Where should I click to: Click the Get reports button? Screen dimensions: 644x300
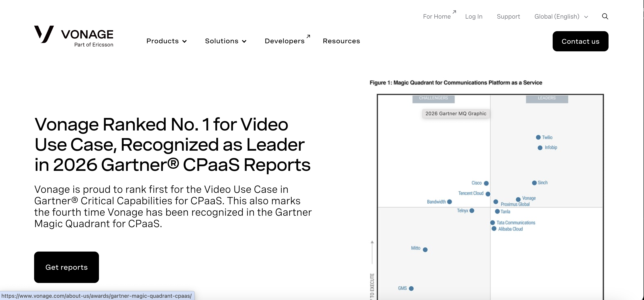pyautogui.click(x=66, y=267)
